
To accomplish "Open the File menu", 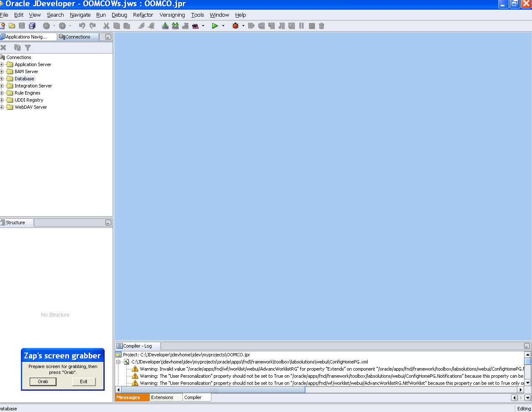I will click(x=4, y=15).
